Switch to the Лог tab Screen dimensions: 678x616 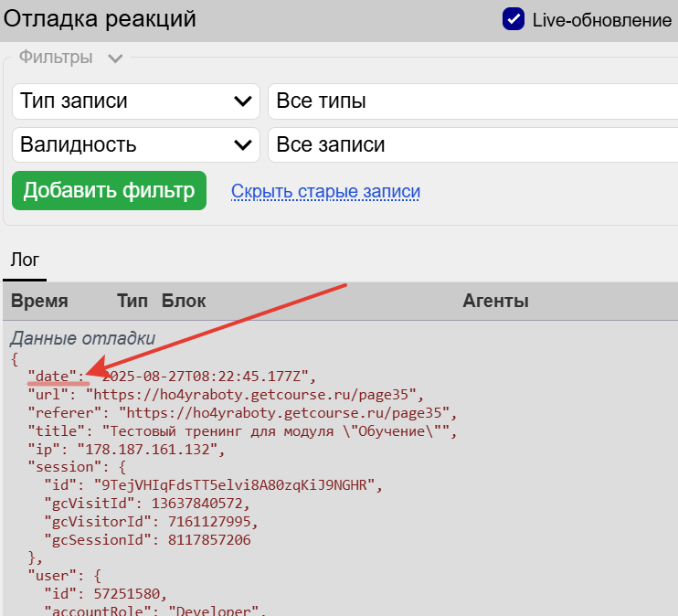point(25,260)
